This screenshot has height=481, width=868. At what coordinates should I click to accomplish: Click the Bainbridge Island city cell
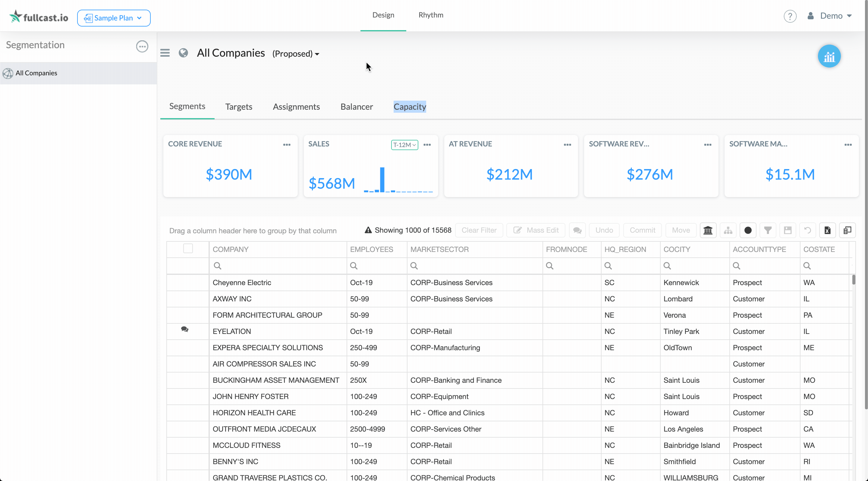(695, 445)
